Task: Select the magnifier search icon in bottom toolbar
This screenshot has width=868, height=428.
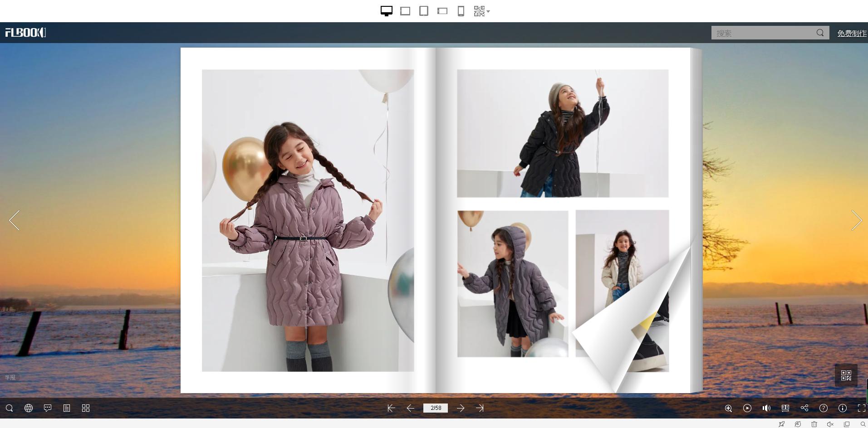Action: click(9, 408)
